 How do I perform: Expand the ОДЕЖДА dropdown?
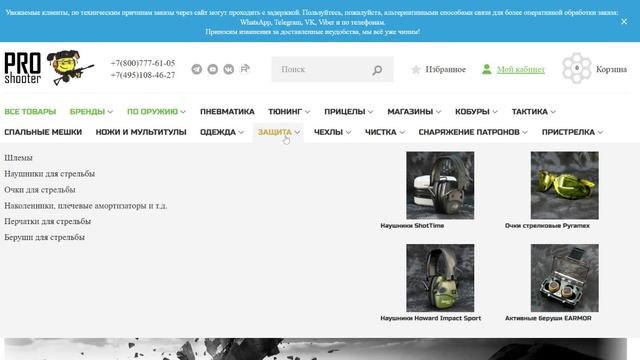click(x=222, y=132)
